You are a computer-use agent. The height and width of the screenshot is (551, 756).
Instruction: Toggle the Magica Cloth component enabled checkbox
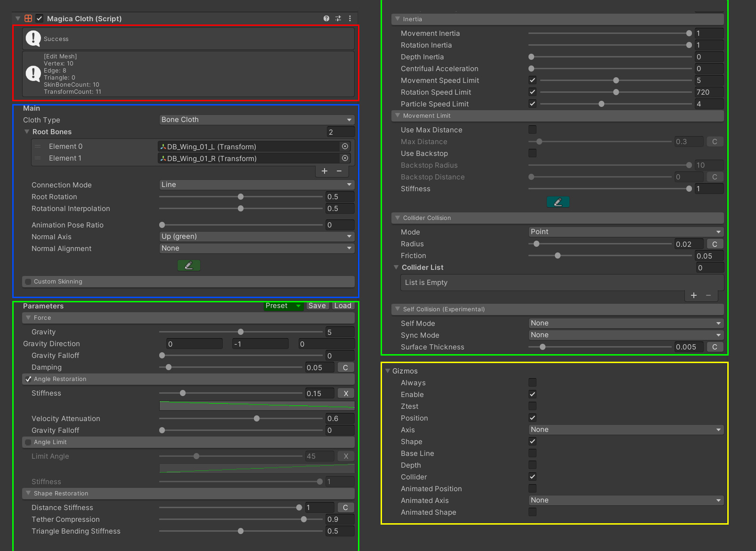(x=40, y=18)
